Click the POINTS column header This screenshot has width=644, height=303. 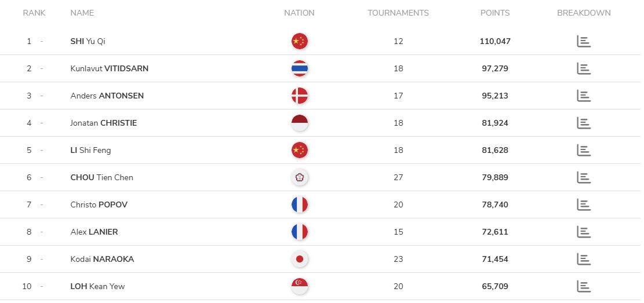(x=495, y=13)
